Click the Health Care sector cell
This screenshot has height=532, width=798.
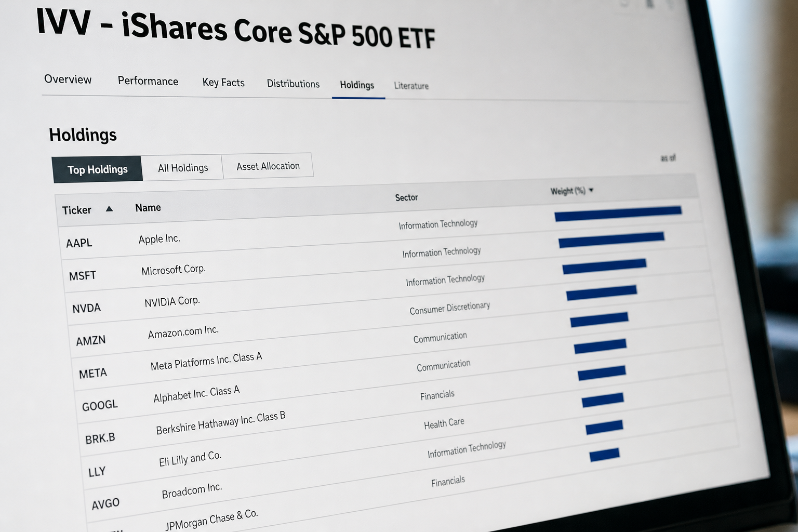pos(444,423)
